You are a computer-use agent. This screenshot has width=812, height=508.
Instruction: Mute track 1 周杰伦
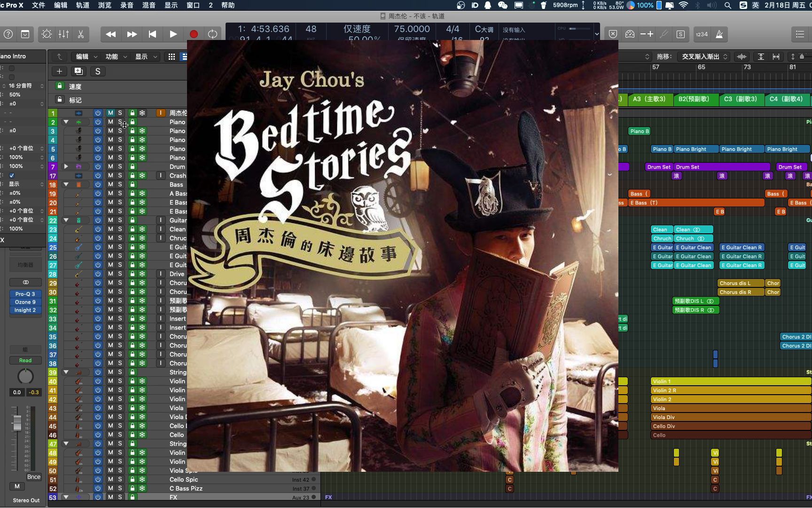coord(110,113)
